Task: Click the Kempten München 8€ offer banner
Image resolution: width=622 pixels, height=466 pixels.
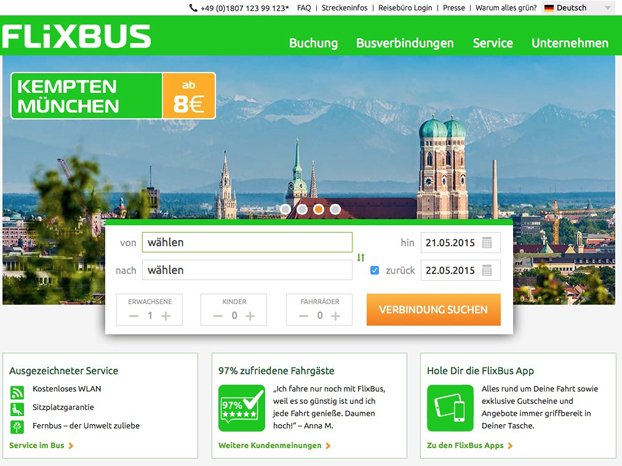Action: coord(113,96)
